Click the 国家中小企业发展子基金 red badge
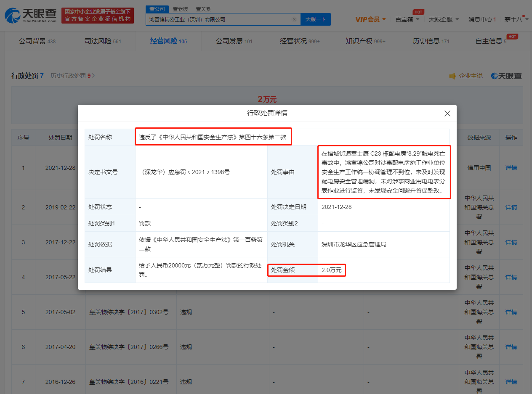The height and width of the screenshot is (394, 532). pyautogui.click(x=98, y=16)
